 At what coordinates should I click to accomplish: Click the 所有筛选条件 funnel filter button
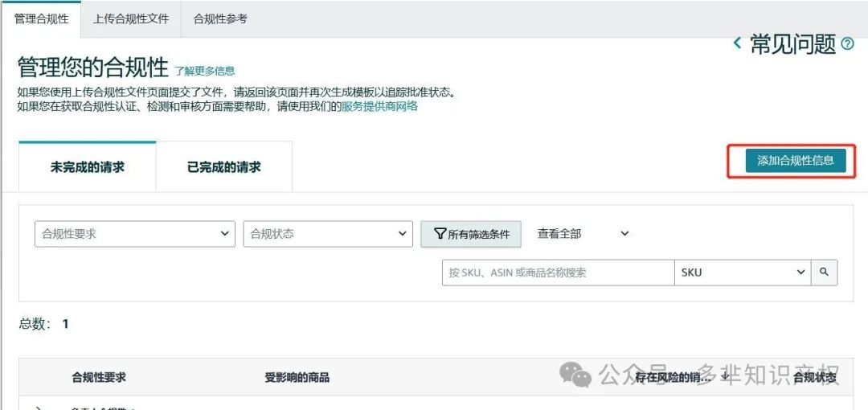(471, 234)
